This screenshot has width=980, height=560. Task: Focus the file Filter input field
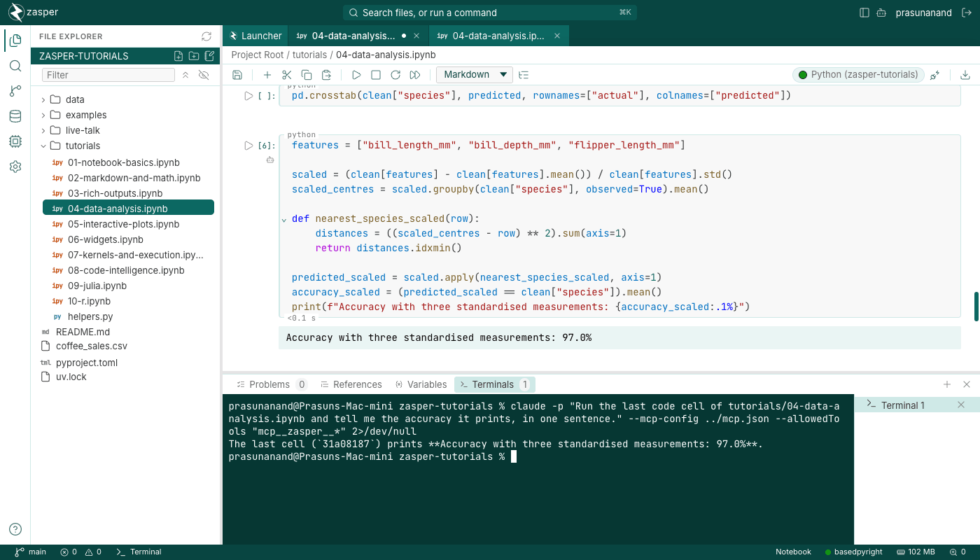pyautogui.click(x=108, y=75)
